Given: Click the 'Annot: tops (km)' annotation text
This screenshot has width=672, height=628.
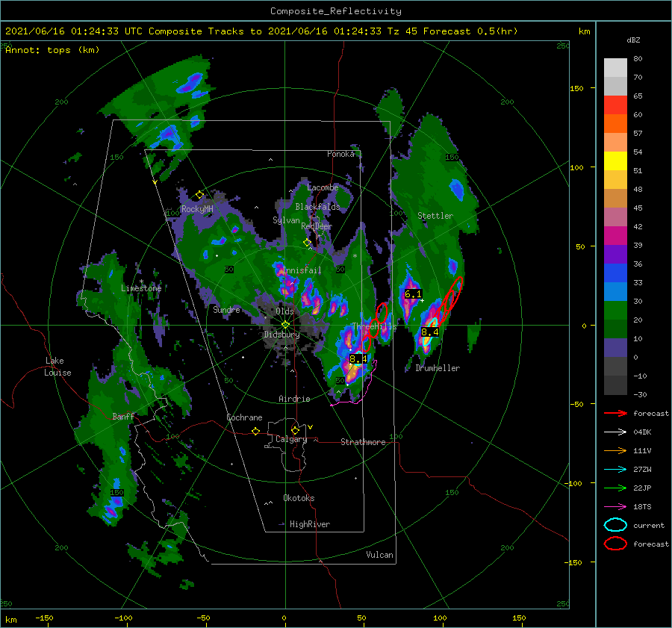Looking at the screenshot, I should [x=52, y=50].
